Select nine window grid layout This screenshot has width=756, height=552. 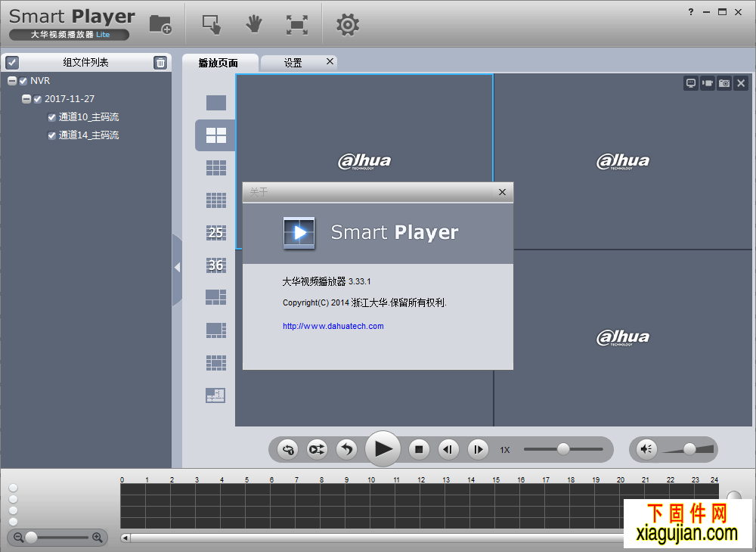(x=216, y=168)
